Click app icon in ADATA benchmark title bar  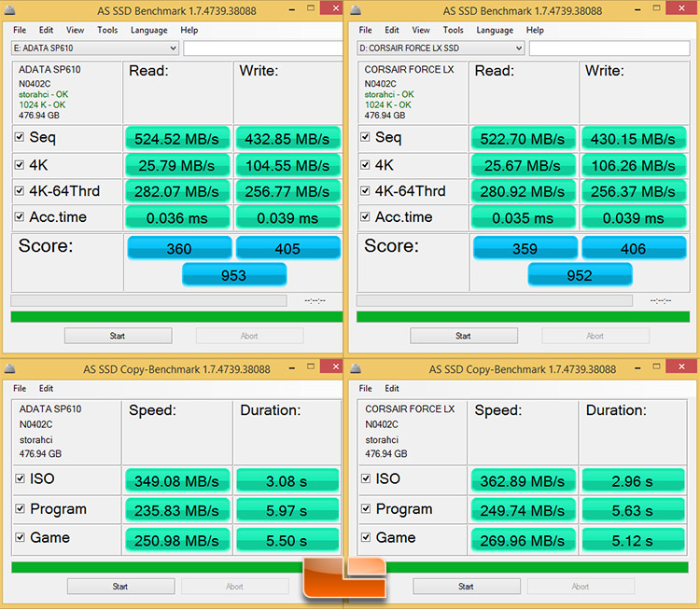(x=10, y=10)
